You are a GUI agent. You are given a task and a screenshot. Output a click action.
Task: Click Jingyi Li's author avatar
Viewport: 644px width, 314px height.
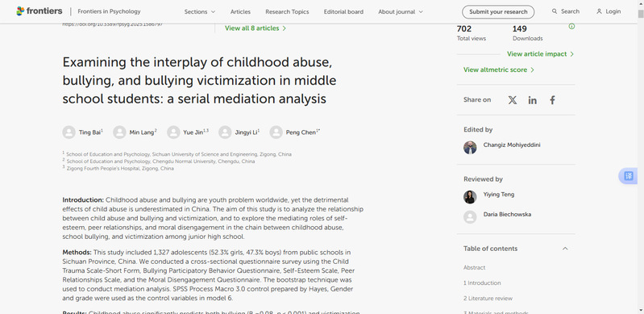point(225,132)
